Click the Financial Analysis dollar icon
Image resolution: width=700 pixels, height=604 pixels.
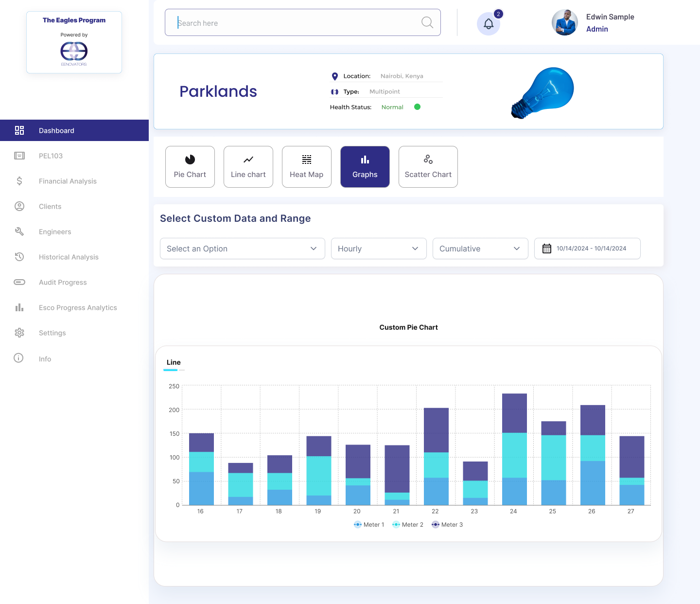pos(19,181)
